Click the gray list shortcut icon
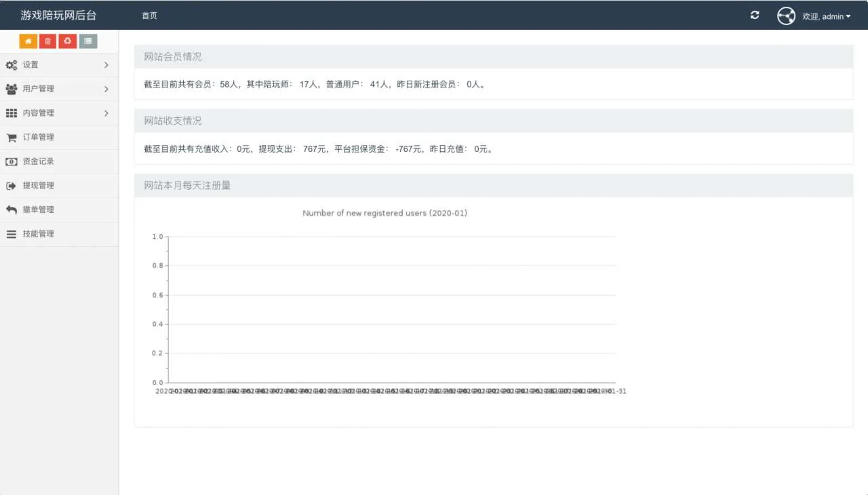The width and height of the screenshot is (868, 495). [88, 41]
